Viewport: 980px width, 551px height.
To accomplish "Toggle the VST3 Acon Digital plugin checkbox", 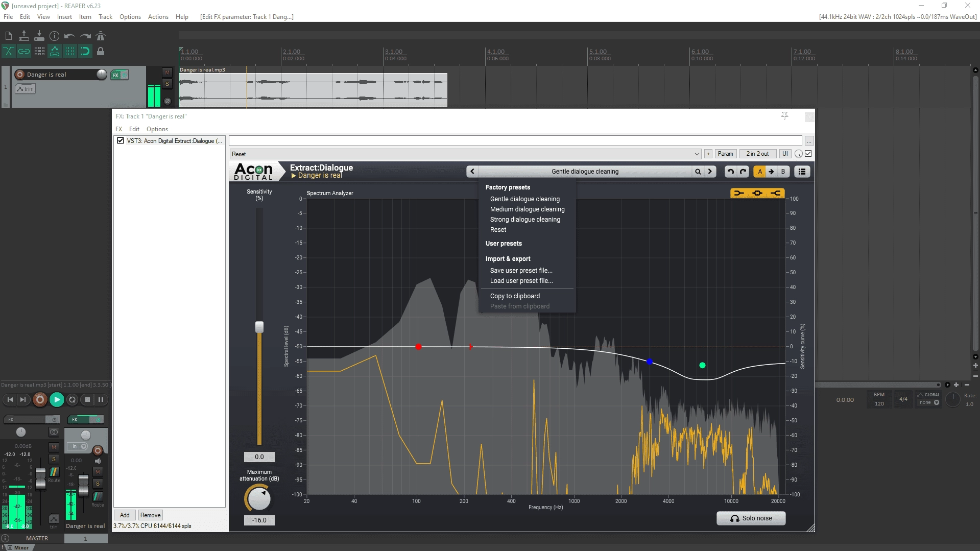I will click(121, 140).
